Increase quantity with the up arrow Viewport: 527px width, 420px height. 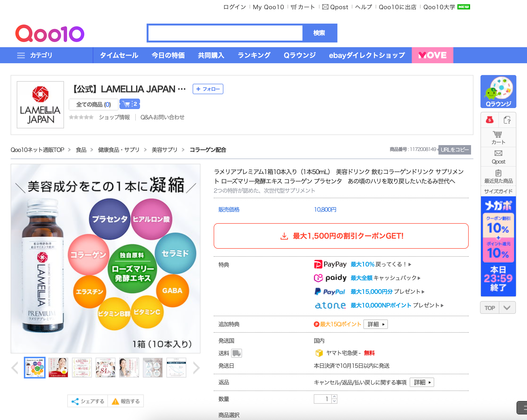334,397
